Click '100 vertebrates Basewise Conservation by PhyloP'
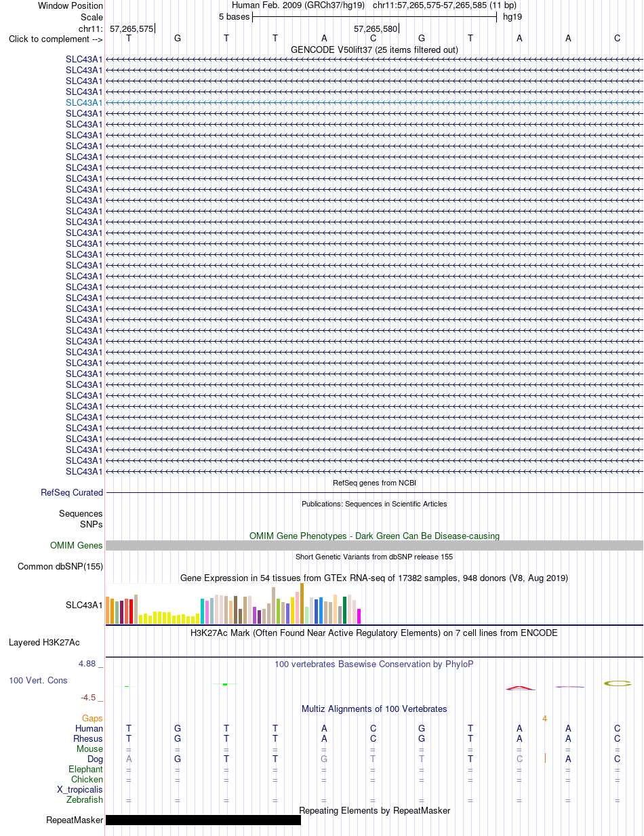Image resolution: width=644 pixels, height=836 pixels. click(374, 664)
